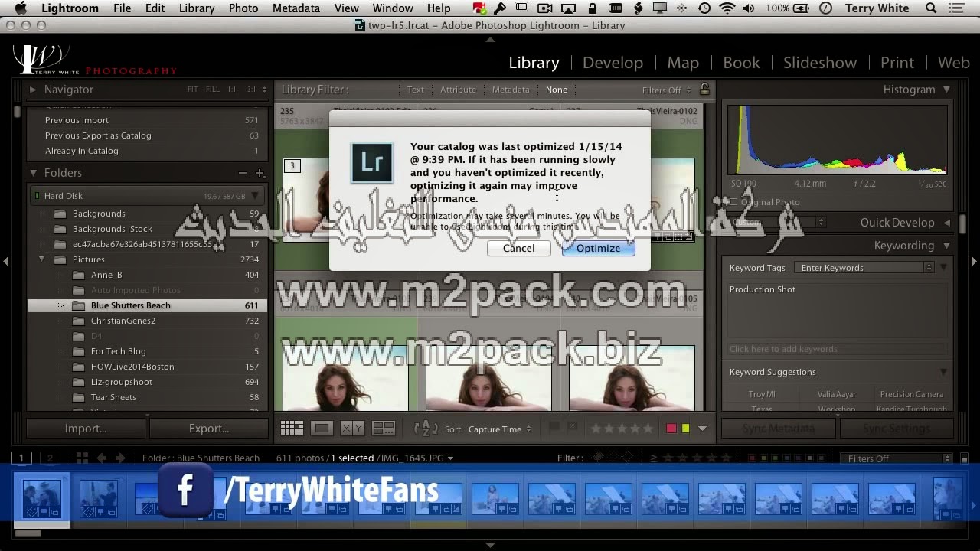The image size is (980, 551).
Task: Collapse the Navigator panel triangle
Action: [33, 90]
